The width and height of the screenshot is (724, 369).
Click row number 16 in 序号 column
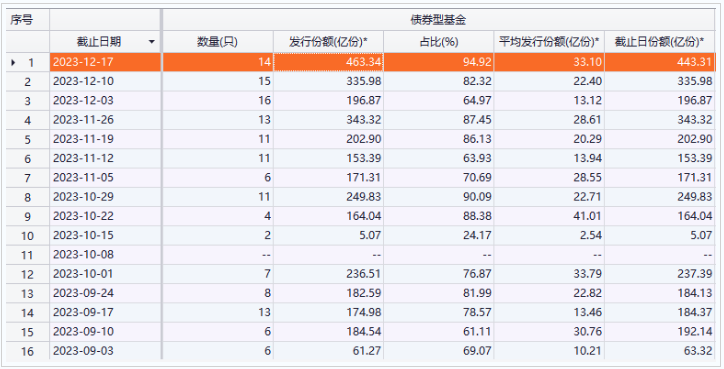[28, 351]
